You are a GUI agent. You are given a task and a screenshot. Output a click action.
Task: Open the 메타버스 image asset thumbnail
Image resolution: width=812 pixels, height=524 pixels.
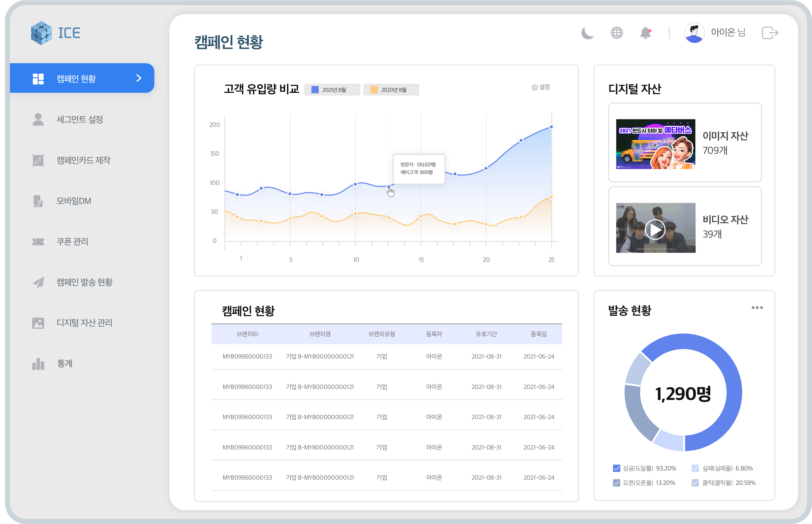coord(655,144)
